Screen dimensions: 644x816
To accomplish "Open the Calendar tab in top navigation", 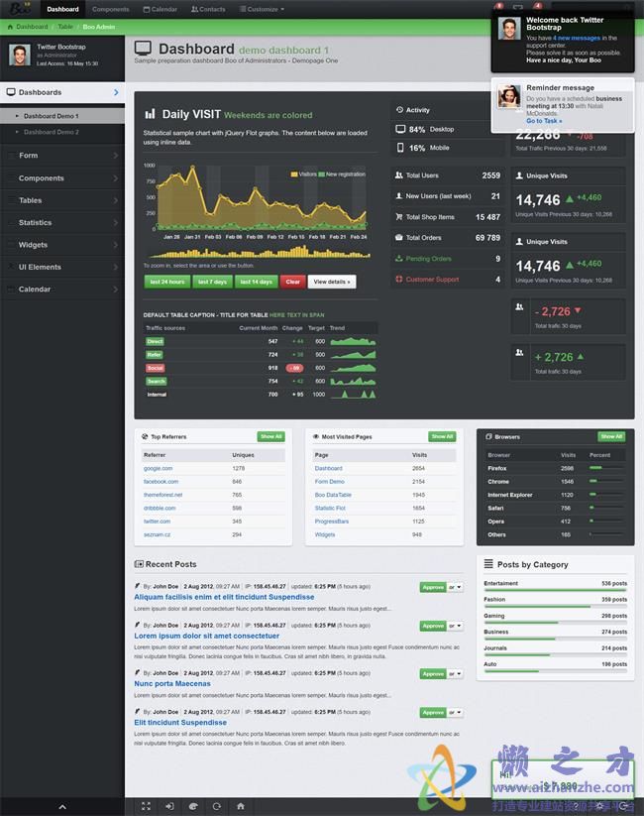I will pyautogui.click(x=161, y=9).
